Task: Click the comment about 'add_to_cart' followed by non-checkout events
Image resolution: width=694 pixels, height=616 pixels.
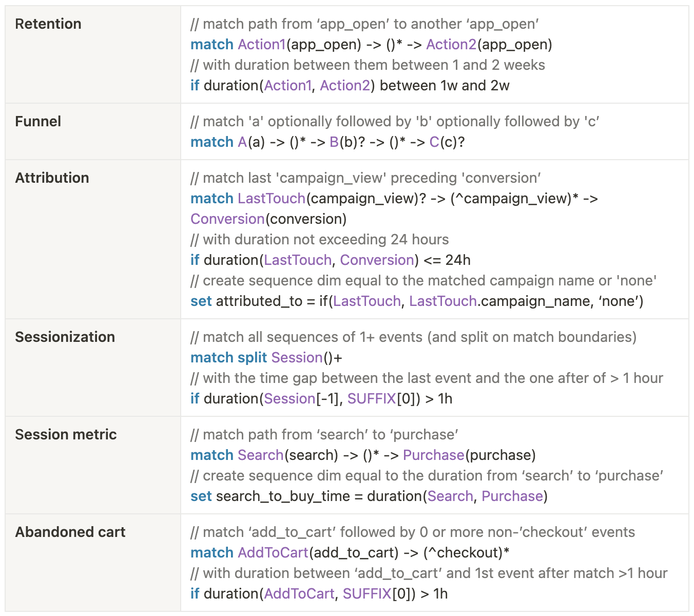Action: pos(412,532)
